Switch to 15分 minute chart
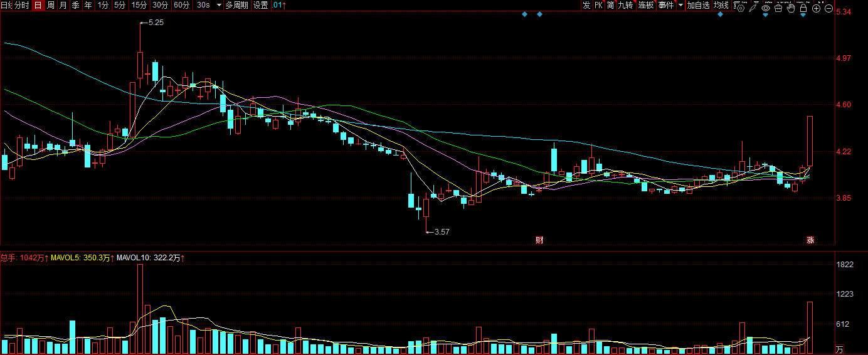868x355 pixels. tap(139, 5)
